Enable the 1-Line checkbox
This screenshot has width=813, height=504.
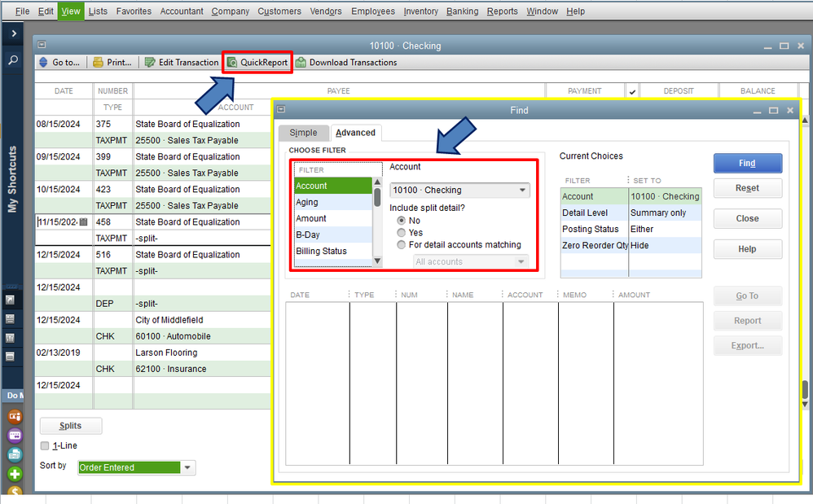pyautogui.click(x=45, y=445)
